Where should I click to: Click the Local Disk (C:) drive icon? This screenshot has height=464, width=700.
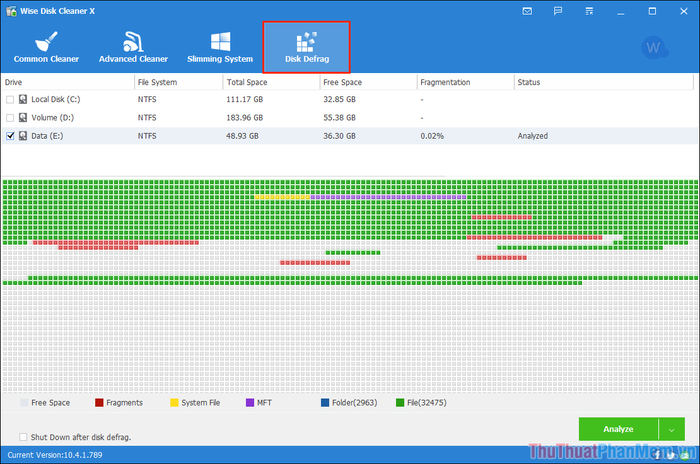24,100
